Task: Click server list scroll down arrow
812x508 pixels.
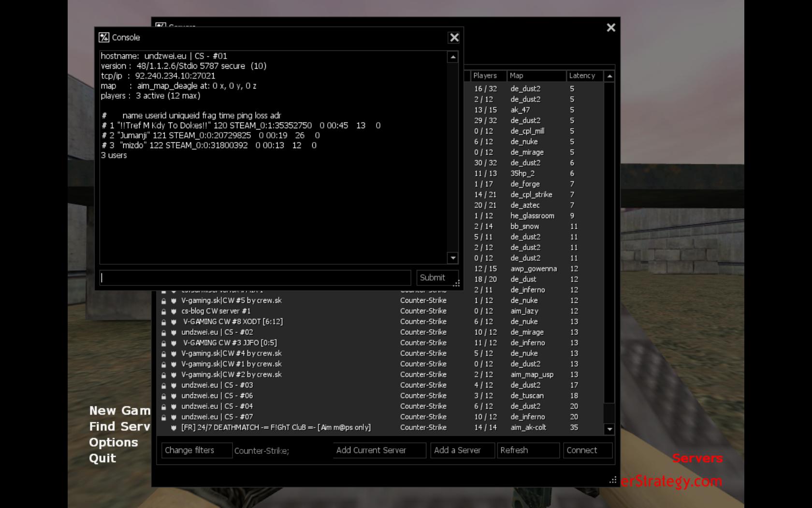Action: (609, 429)
